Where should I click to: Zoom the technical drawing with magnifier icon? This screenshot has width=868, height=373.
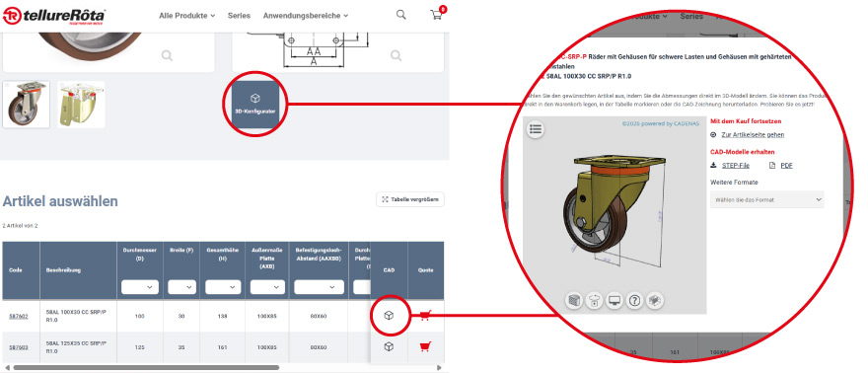click(396, 55)
